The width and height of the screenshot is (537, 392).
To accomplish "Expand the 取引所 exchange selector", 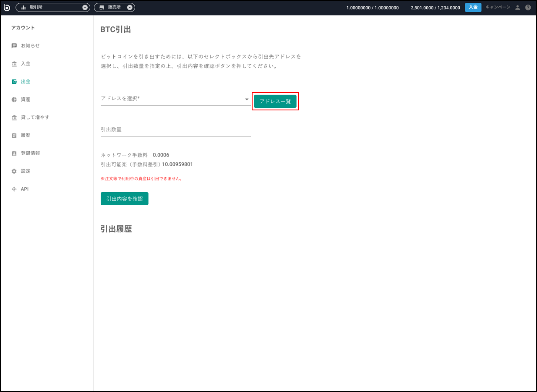I will click(53, 7).
